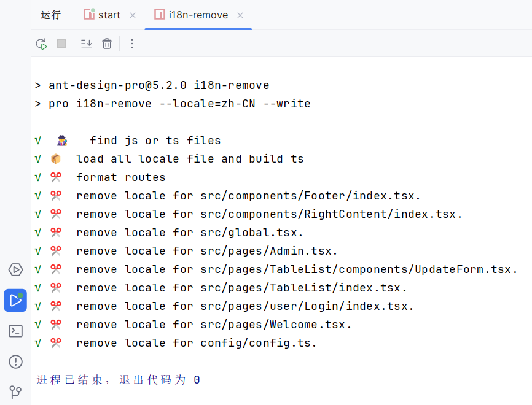This screenshot has width=532, height=405.
Task: Close the start tab
Action: coord(133,15)
